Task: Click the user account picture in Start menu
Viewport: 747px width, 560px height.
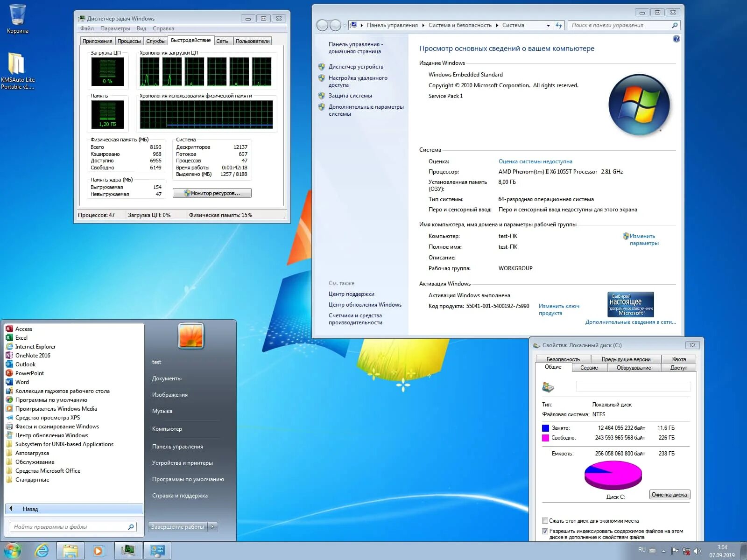Action: coord(191,336)
